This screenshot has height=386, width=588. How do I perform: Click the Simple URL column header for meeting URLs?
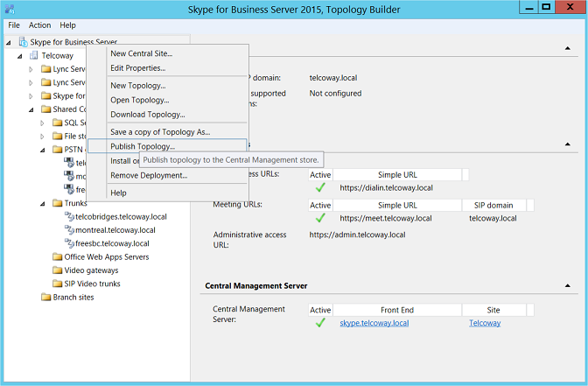click(x=397, y=205)
